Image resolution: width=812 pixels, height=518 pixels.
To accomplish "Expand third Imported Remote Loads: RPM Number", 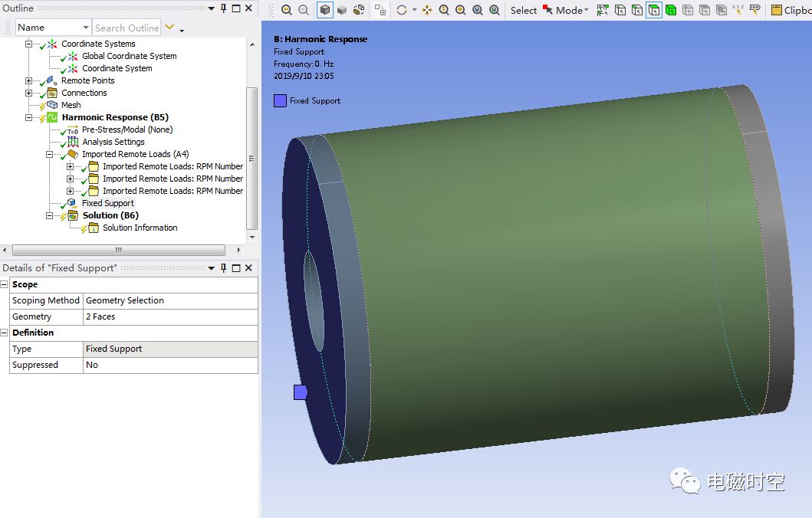I will [x=71, y=191].
